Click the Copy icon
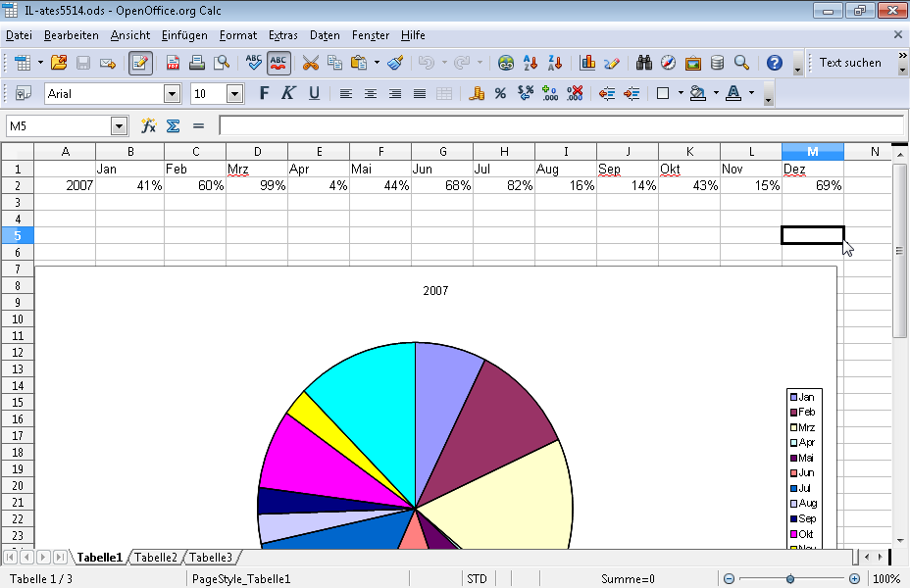 [334, 63]
